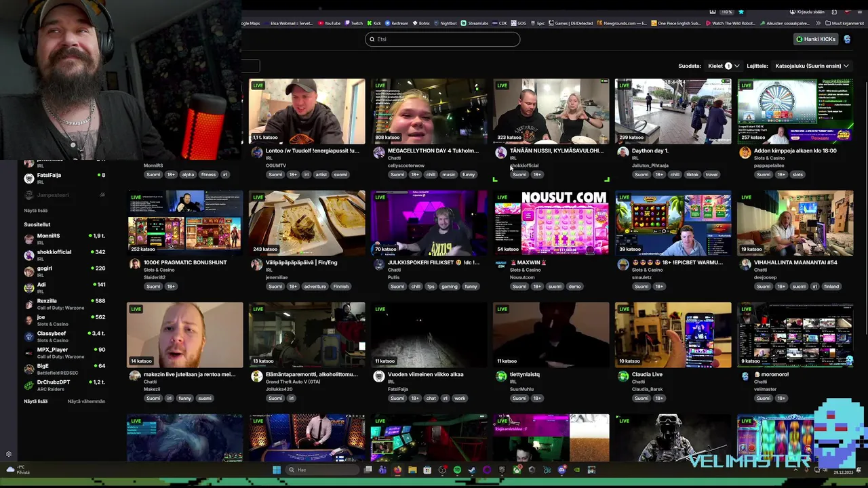Open Spotify from the taskbar

(457, 470)
